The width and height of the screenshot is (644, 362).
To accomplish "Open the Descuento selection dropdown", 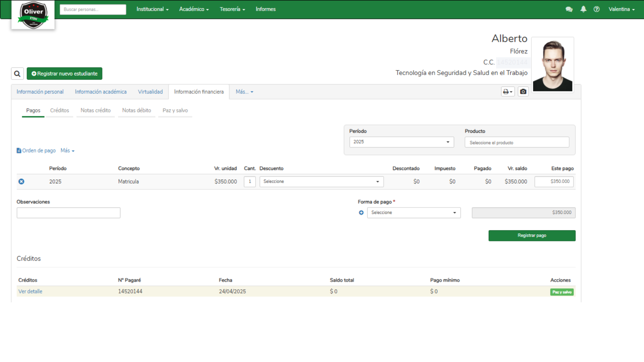I will [321, 181].
